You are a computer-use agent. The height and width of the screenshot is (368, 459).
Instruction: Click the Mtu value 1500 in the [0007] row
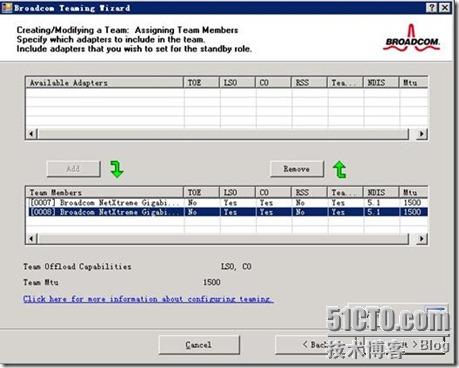point(412,203)
